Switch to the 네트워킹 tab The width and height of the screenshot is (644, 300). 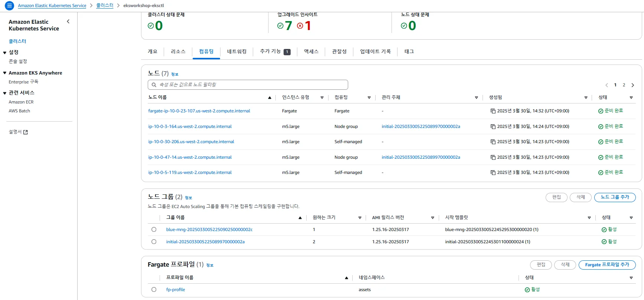237,52
